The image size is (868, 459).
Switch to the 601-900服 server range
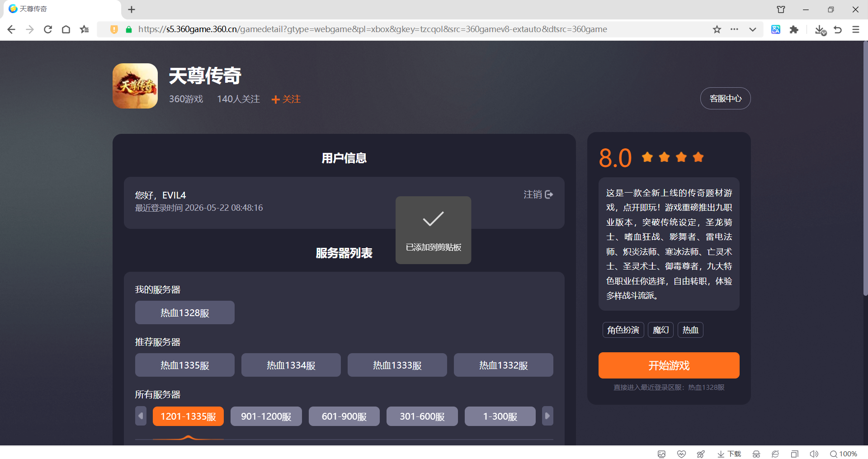click(x=344, y=416)
